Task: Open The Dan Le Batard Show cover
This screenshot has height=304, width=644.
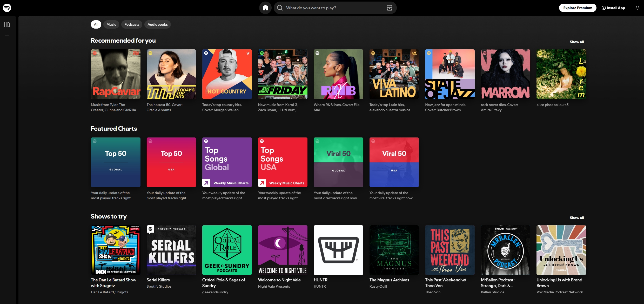Action: (x=116, y=250)
